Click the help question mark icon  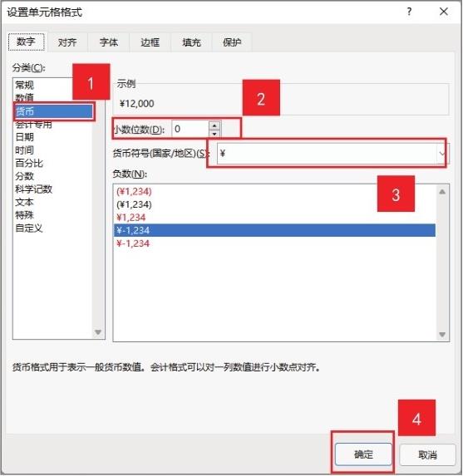(x=409, y=12)
